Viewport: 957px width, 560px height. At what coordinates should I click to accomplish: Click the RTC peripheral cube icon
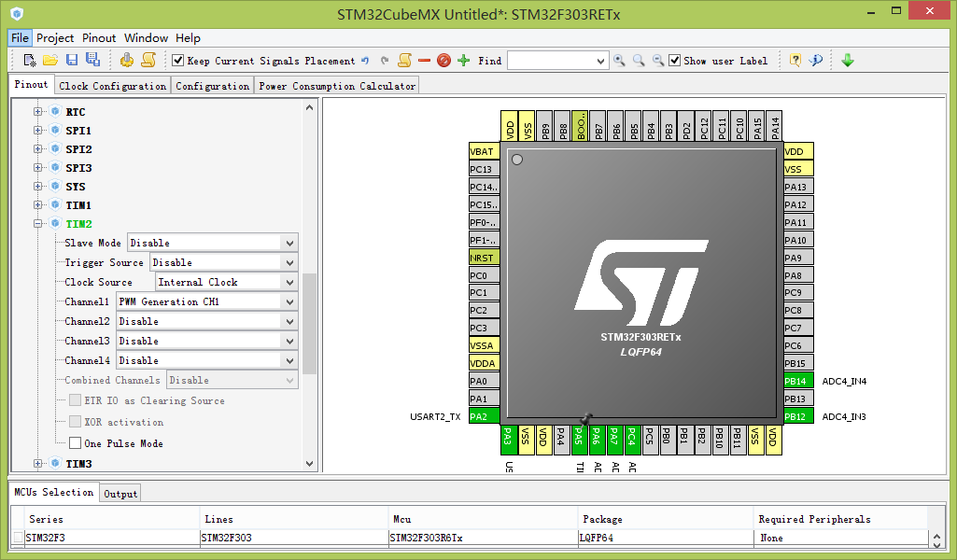55,111
